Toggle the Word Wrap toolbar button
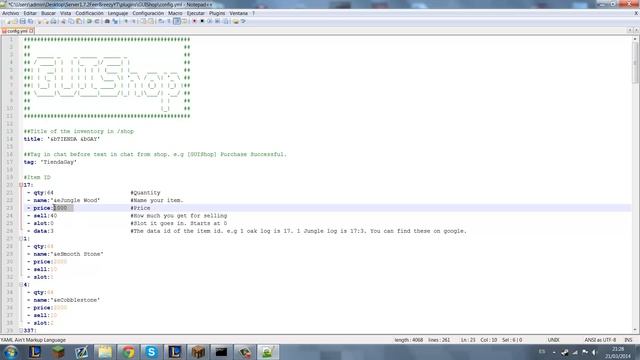Viewport: 640px width, 360px height. click(161, 21)
